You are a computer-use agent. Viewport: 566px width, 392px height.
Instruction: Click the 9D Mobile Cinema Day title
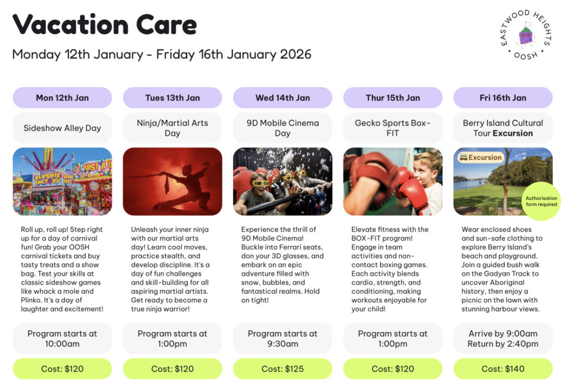(282, 128)
